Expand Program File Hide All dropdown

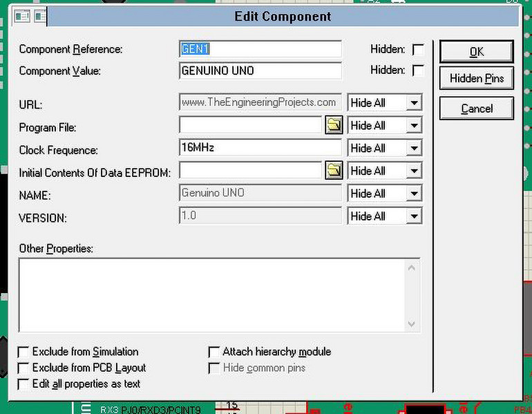coord(413,126)
